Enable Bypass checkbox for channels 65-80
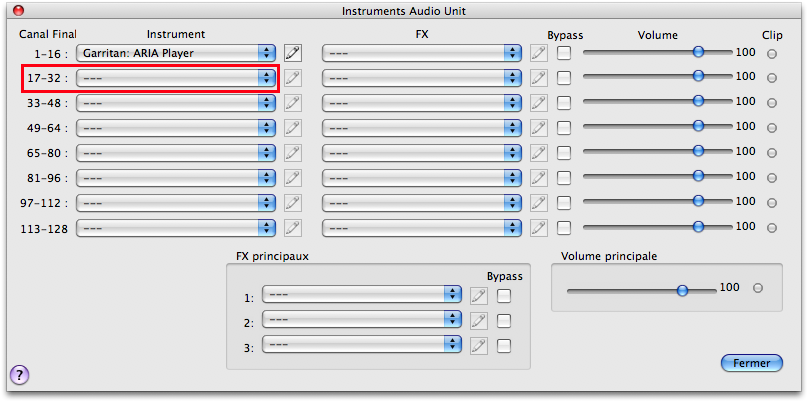Viewport: 808px width, 402px height. point(565,153)
